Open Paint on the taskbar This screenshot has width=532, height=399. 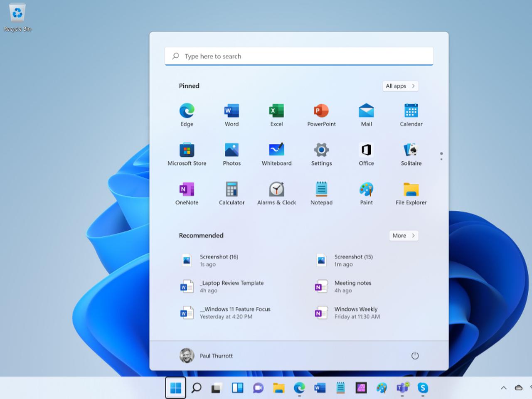[x=382, y=388]
